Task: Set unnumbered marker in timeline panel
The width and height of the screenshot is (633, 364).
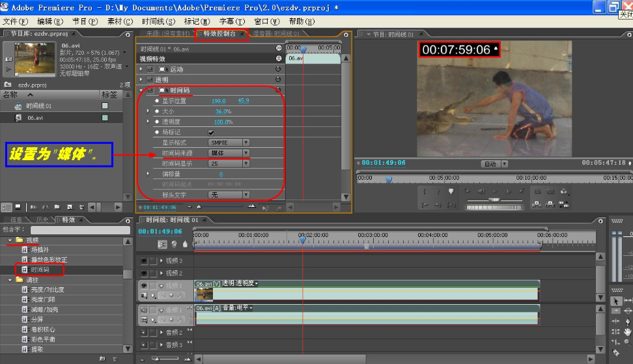Action: [x=185, y=244]
